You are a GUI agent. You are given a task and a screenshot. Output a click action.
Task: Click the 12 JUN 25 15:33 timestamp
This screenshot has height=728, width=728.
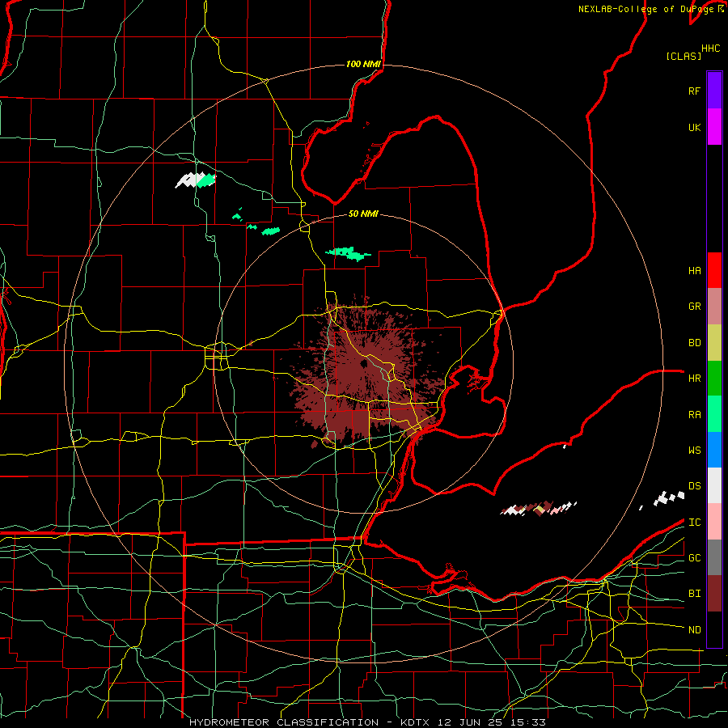(492, 722)
